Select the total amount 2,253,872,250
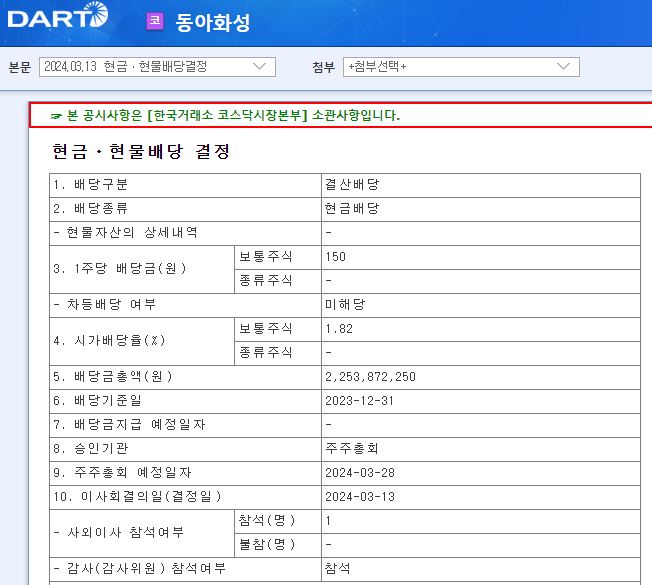Viewport: 652px width, 585px height. click(x=370, y=377)
